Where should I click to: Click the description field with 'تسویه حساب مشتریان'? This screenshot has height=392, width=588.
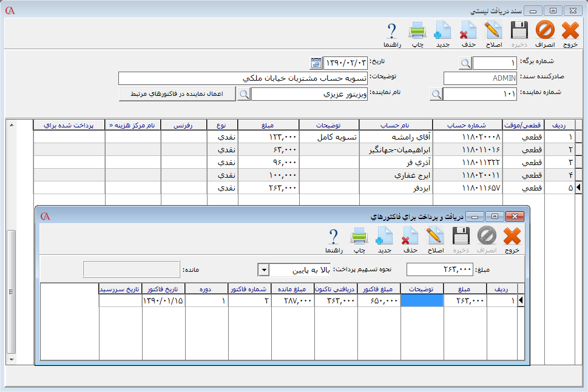[x=243, y=78]
